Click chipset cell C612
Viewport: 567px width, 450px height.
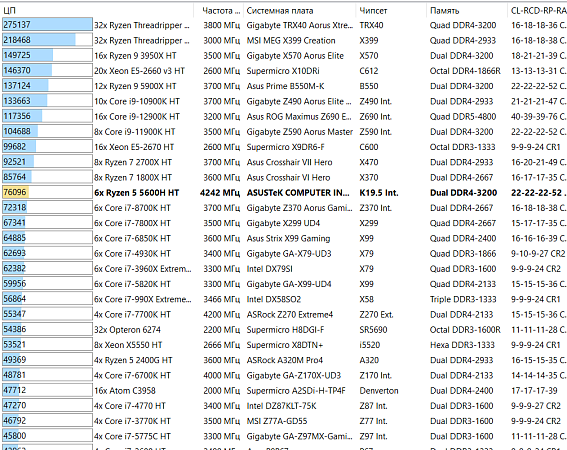click(369, 71)
